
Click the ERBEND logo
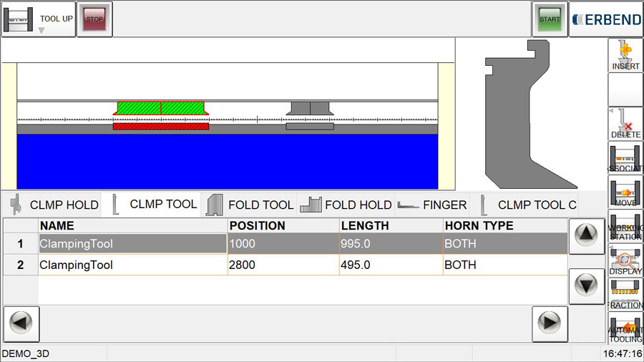click(607, 19)
